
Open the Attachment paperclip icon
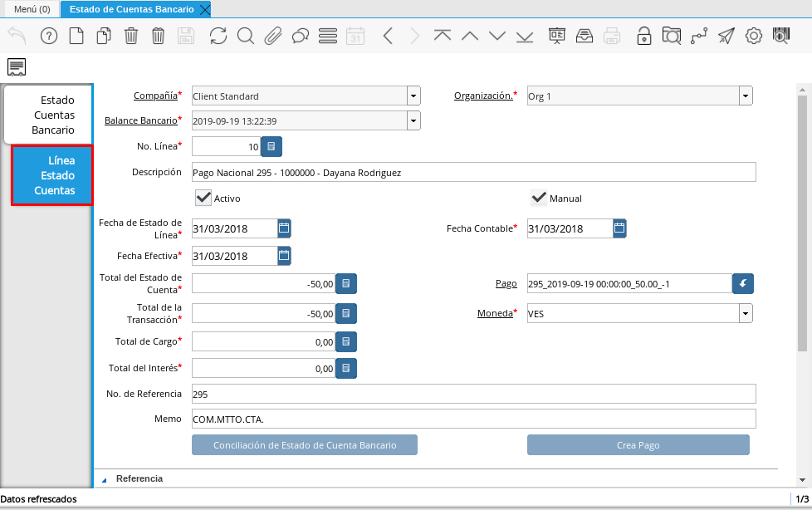[273, 36]
